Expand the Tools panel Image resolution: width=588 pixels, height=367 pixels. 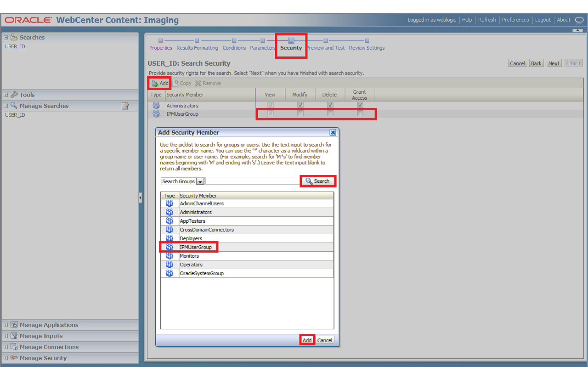point(6,95)
